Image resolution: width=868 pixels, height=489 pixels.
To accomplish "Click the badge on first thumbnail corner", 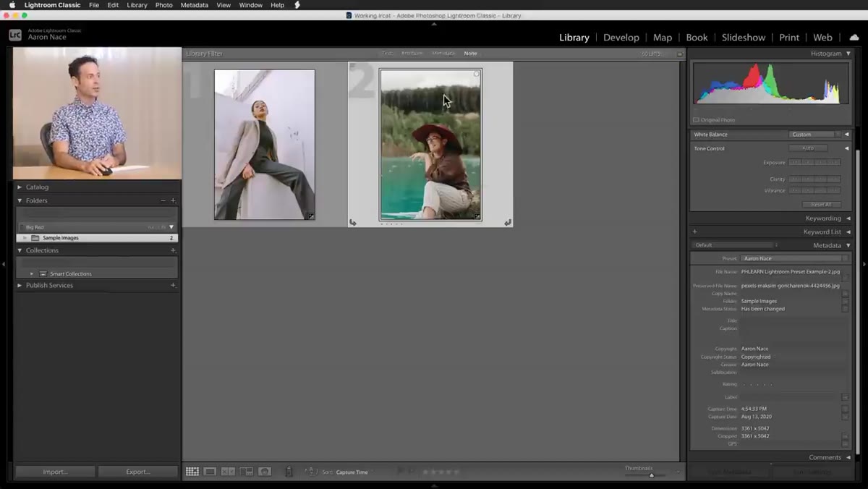I will (310, 216).
